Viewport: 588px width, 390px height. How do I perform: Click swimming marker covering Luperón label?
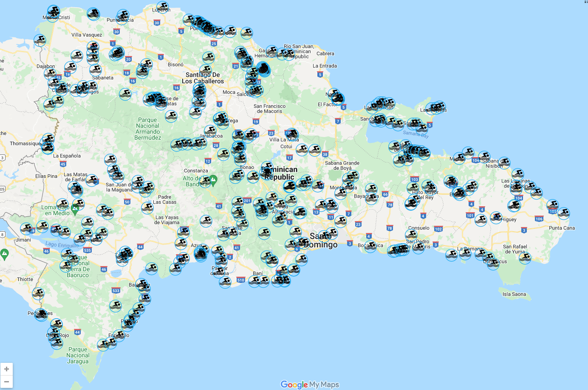pos(162,8)
